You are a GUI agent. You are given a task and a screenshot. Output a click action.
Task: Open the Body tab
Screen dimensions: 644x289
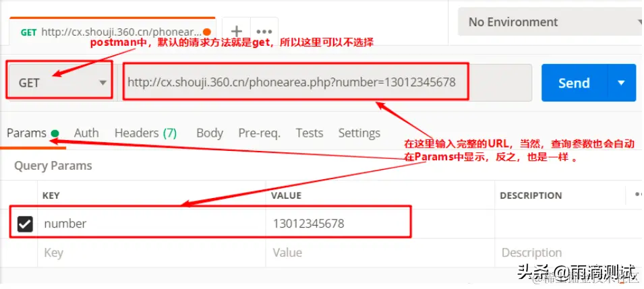210,133
